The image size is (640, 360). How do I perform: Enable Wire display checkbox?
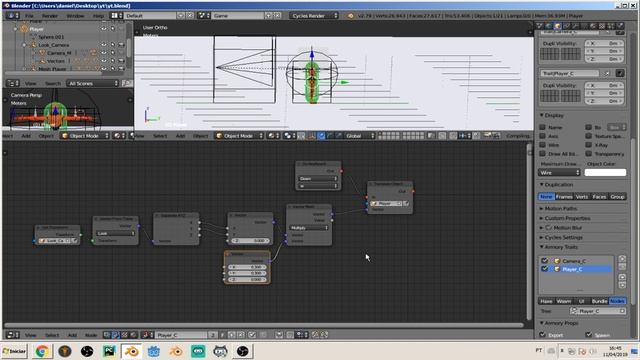(542, 145)
